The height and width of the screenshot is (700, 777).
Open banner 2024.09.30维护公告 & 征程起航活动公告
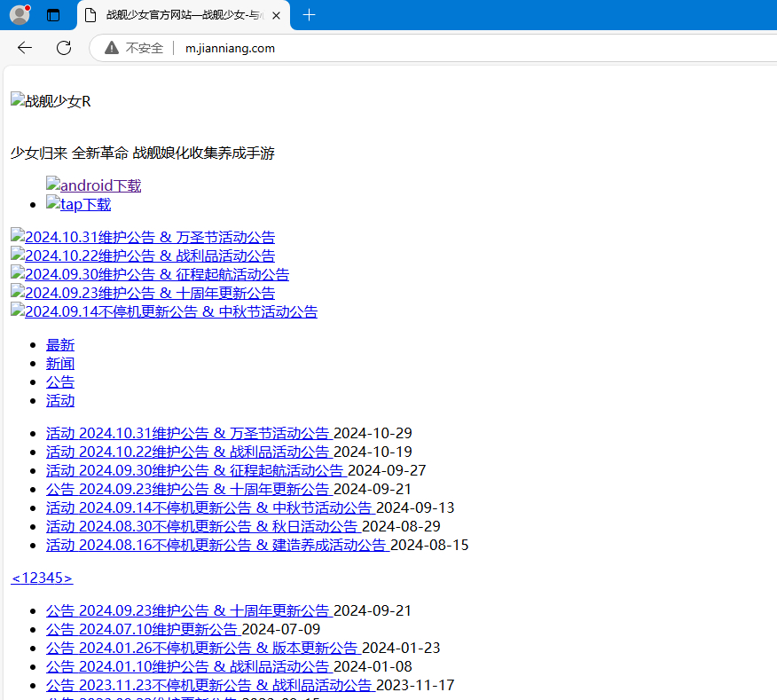[150, 274]
